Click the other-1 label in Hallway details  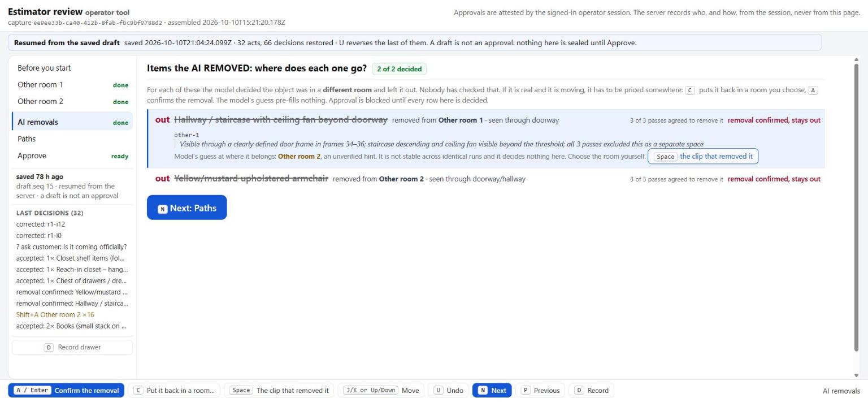tap(186, 135)
